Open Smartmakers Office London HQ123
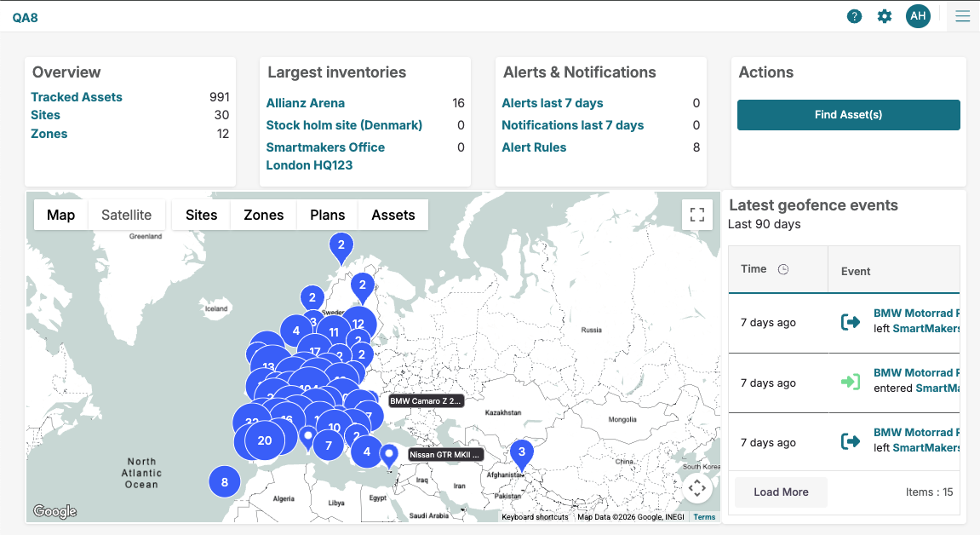Viewport: 980px width, 535px height. 325,156
